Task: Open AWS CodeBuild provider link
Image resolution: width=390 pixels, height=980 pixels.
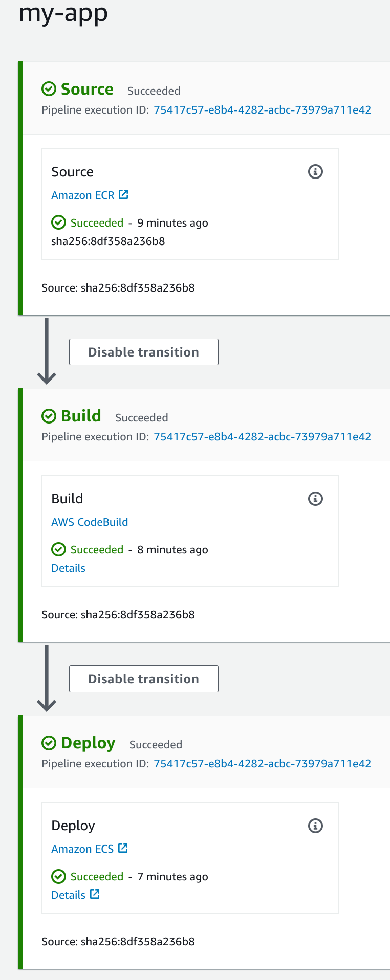Action: tap(90, 522)
